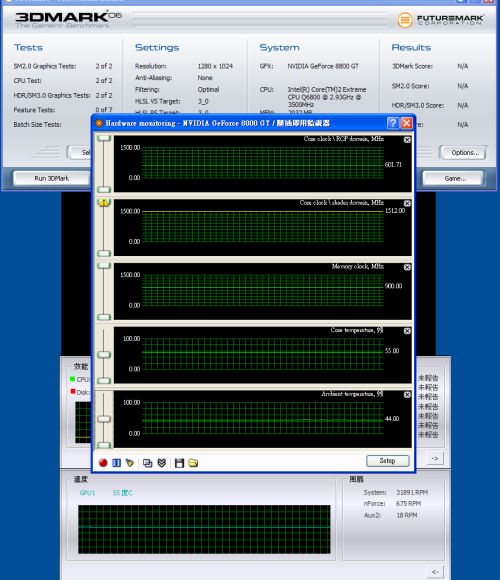Image resolution: width=500 pixels, height=580 pixels.
Task: Click the red Disk legend square
Action: click(72, 391)
